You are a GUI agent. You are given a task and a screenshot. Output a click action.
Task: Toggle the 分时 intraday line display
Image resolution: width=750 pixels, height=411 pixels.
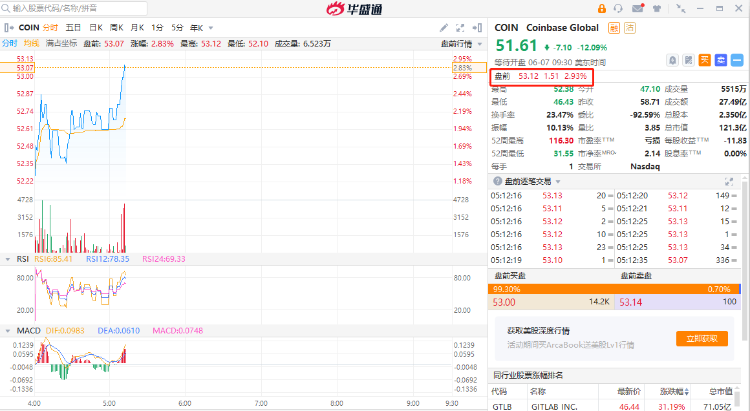(x=9, y=44)
